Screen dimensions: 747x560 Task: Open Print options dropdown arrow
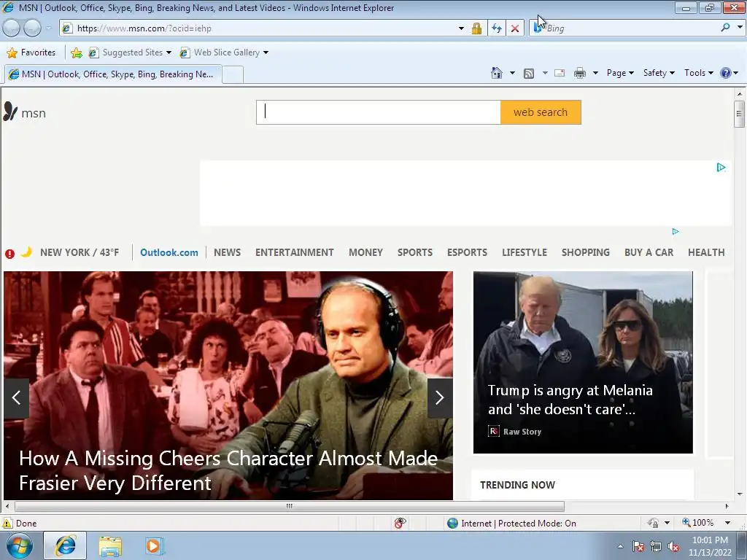[595, 73]
